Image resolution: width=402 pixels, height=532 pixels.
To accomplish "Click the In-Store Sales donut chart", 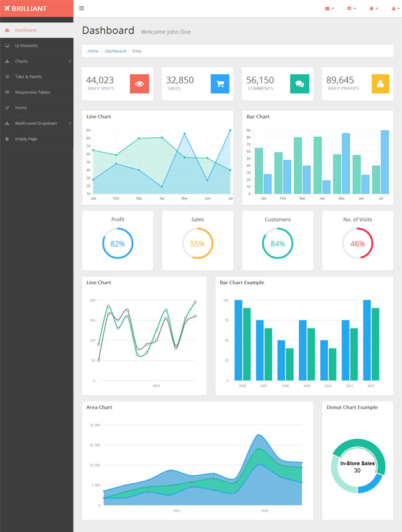I will pyautogui.click(x=358, y=466).
